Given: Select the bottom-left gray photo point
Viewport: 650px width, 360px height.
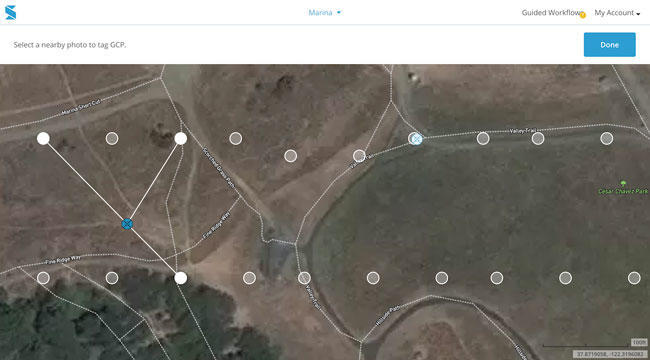Looking at the screenshot, I should click(43, 278).
